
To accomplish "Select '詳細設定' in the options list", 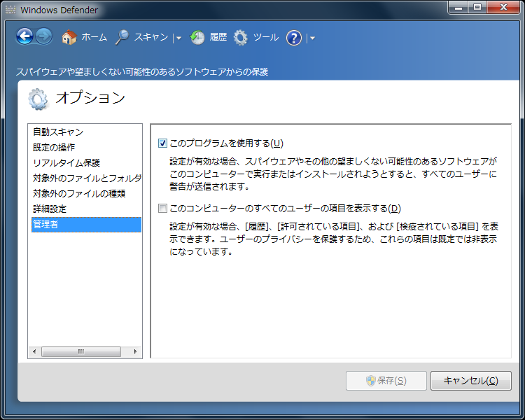I will [50, 209].
